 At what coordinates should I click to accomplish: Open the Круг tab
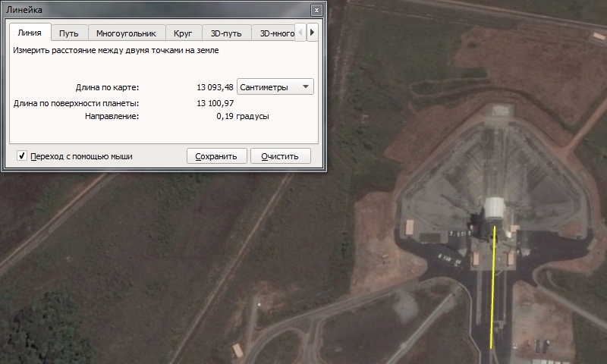click(183, 33)
